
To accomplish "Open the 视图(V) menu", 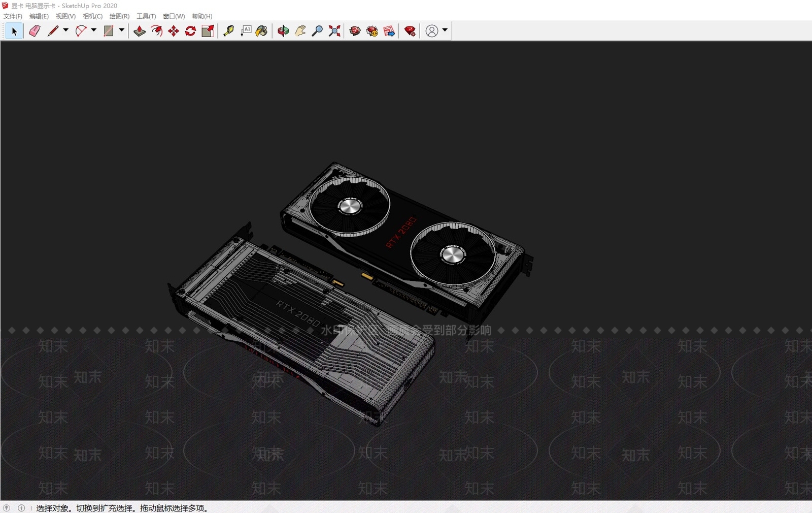I will [65, 16].
